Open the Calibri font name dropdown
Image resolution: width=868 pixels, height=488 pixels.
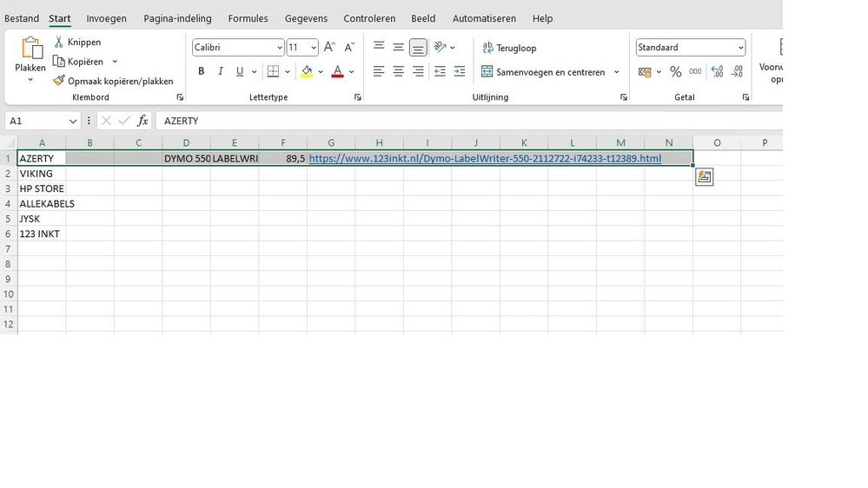coord(279,48)
